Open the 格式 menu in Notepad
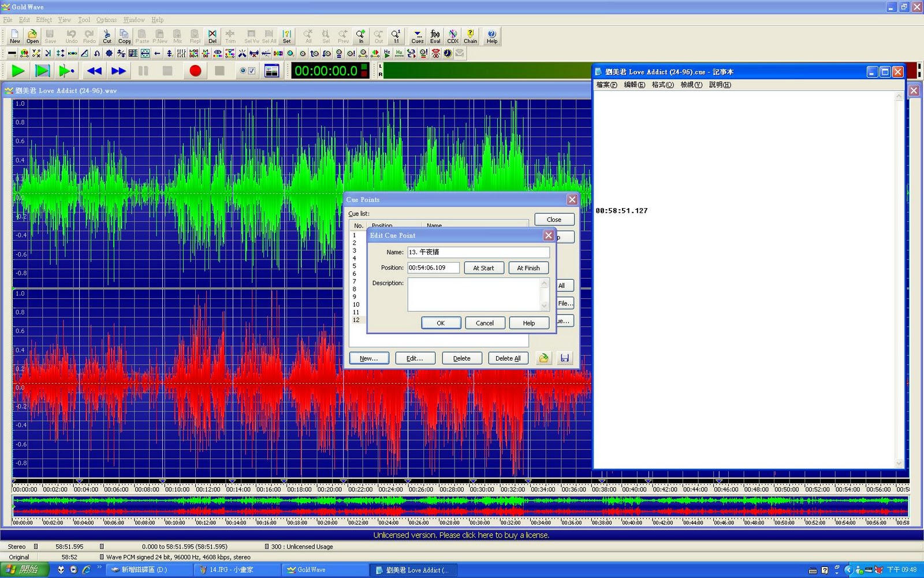Image resolution: width=924 pixels, height=578 pixels. [662, 85]
